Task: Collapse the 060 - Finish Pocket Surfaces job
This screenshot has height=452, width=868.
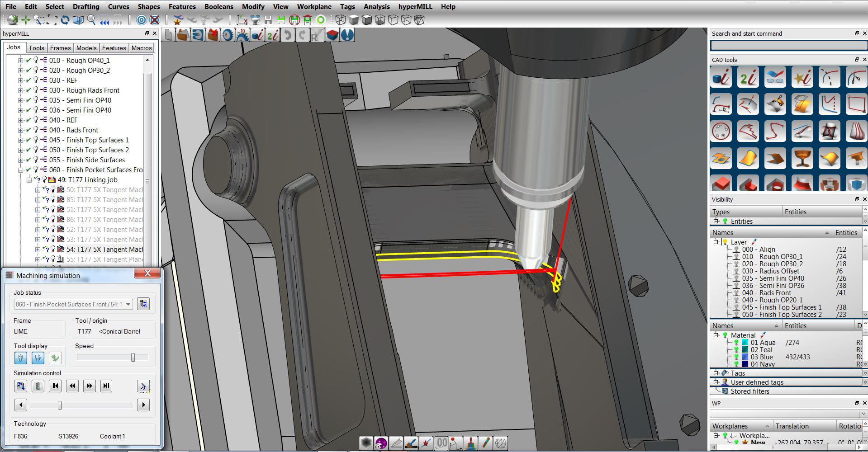Action: [20, 170]
